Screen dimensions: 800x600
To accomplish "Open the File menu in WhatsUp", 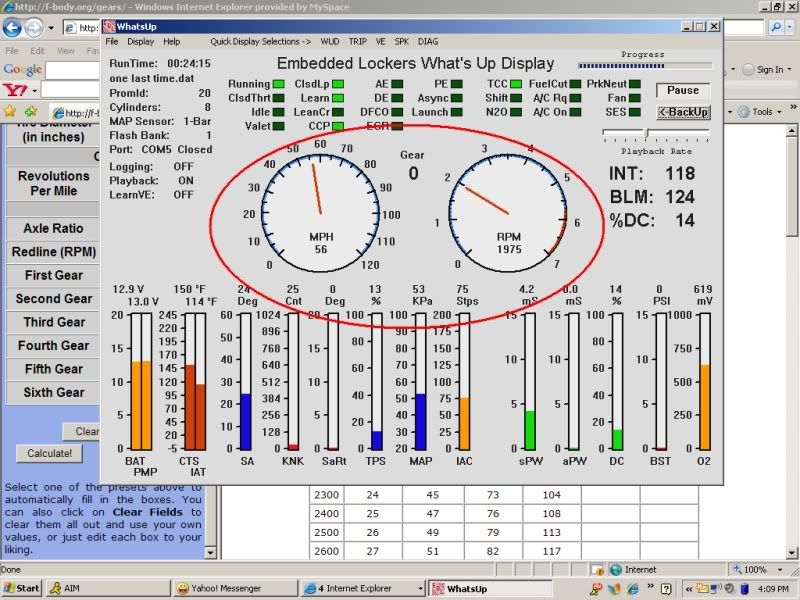I will [112, 41].
